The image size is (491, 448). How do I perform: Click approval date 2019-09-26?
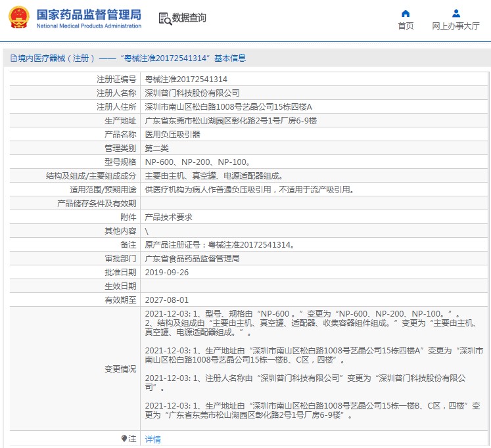click(166, 272)
